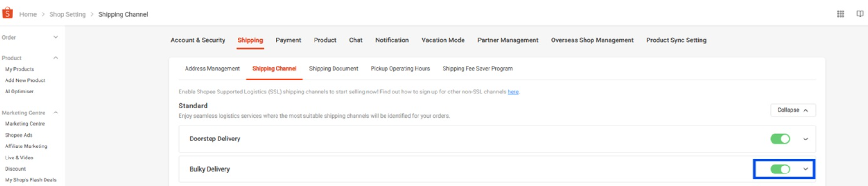Image resolution: width=868 pixels, height=186 pixels.
Task: Open Product Sync Setting tab
Action: pyautogui.click(x=676, y=40)
